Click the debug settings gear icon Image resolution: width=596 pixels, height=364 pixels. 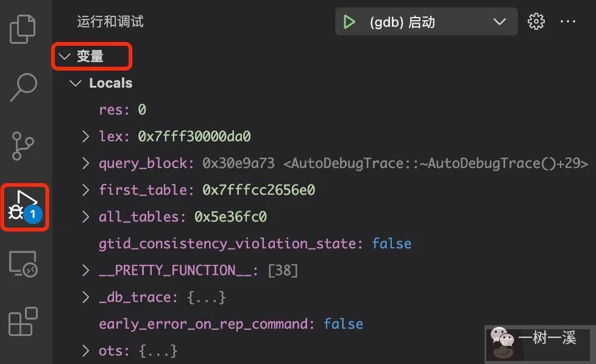[536, 21]
